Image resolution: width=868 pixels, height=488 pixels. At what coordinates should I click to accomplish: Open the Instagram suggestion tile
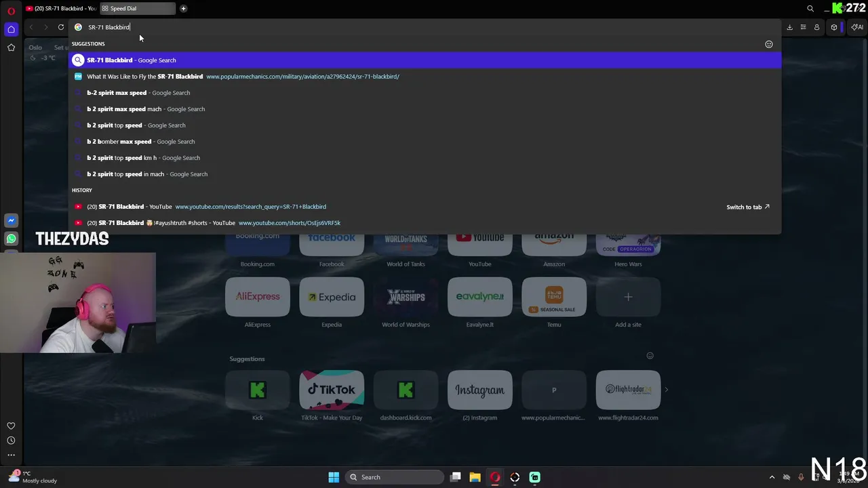tap(479, 390)
